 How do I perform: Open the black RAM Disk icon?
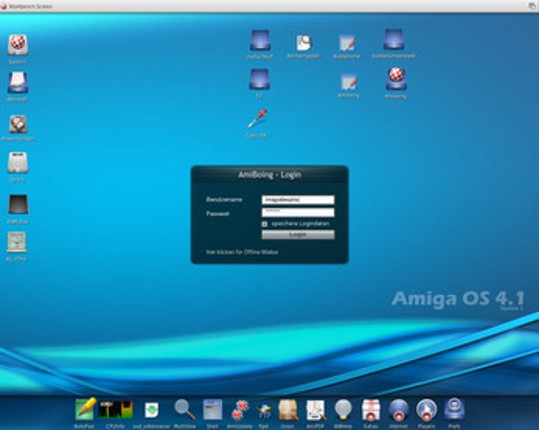[x=18, y=205]
